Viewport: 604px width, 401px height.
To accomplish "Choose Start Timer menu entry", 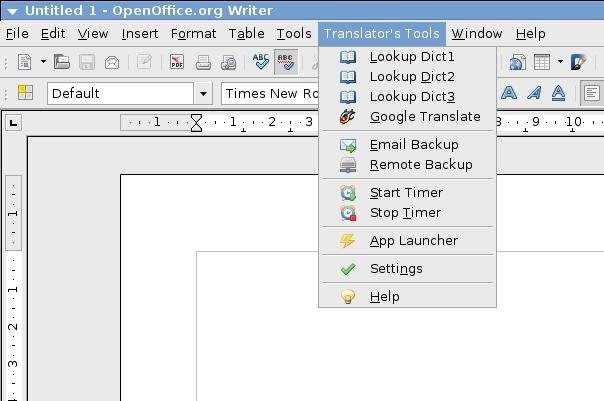I will pyautogui.click(x=405, y=192).
